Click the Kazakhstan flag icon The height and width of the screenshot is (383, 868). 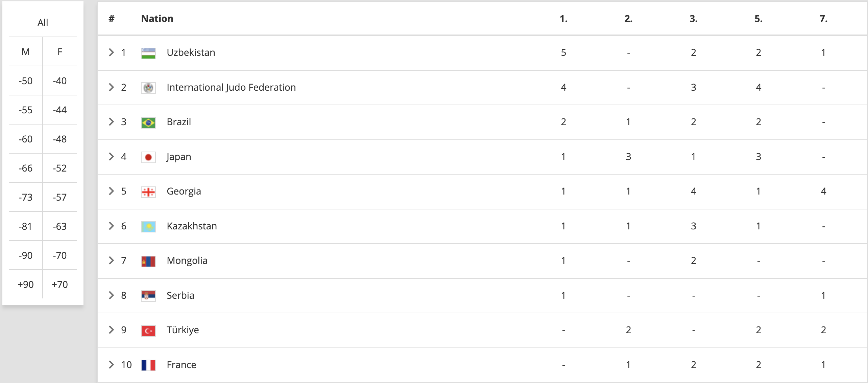[x=148, y=227]
